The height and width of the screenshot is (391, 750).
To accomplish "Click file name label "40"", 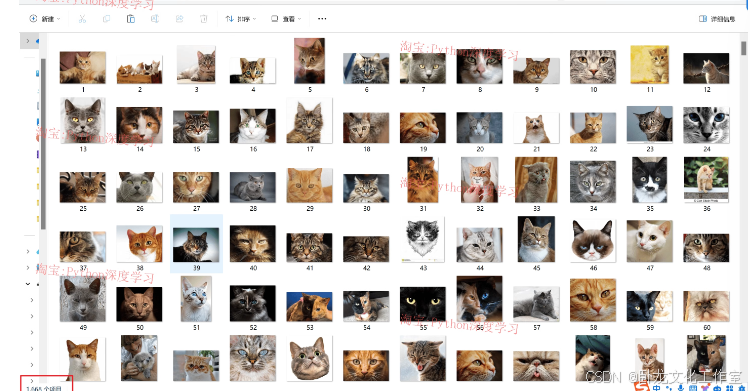I will pyautogui.click(x=253, y=268).
